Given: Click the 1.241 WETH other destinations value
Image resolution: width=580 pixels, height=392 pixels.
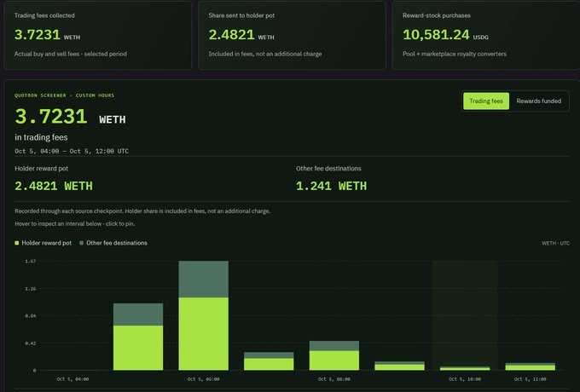Looking at the screenshot, I should pyautogui.click(x=332, y=186).
